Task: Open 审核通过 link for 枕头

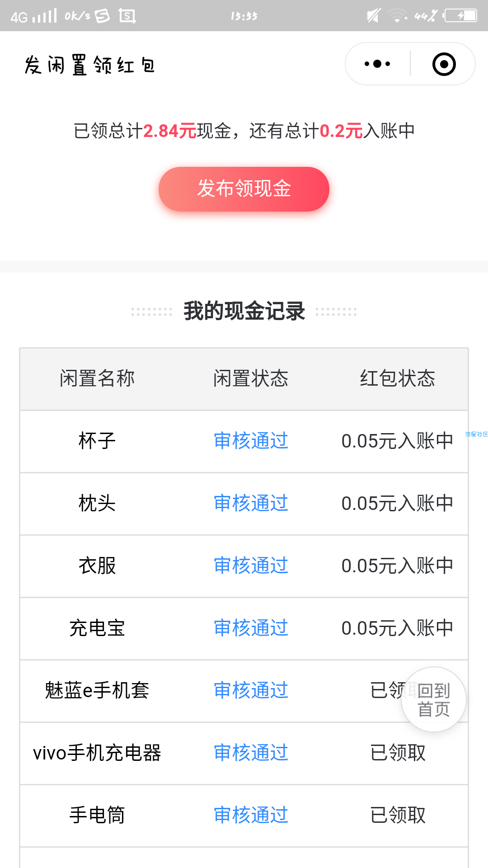Action: point(251,503)
